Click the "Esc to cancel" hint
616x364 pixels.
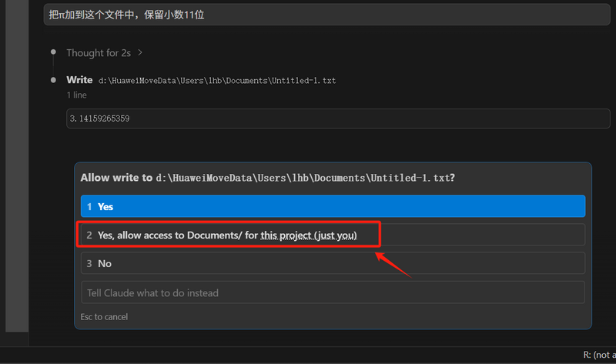pyautogui.click(x=104, y=317)
